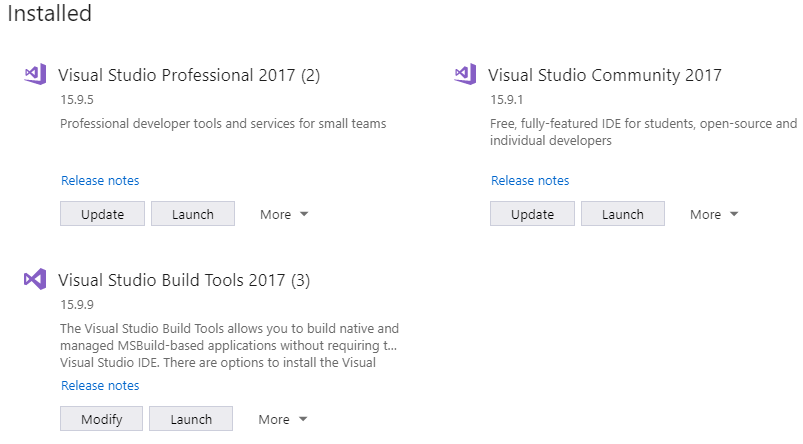Image resolution: width=803 pixels, height=444 pixels.
Task: Click the Build Tools description text
Action: click(x=229, y=345)
